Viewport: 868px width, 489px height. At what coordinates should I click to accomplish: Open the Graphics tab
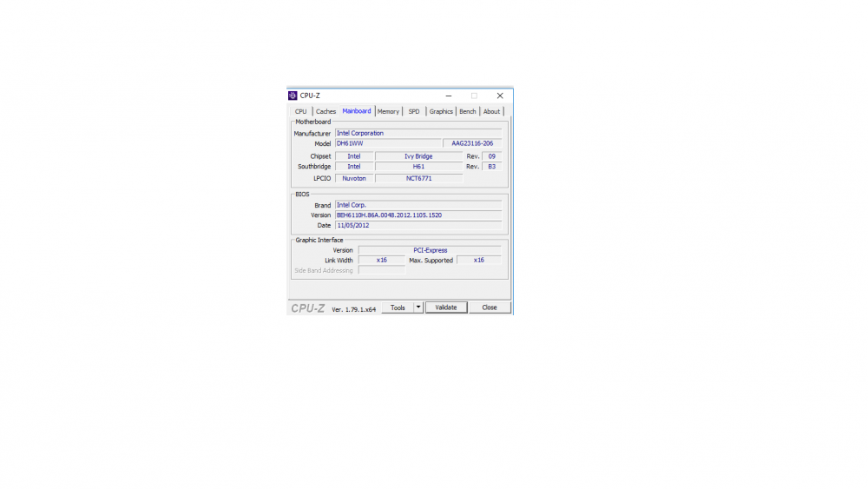coord(441,111)
